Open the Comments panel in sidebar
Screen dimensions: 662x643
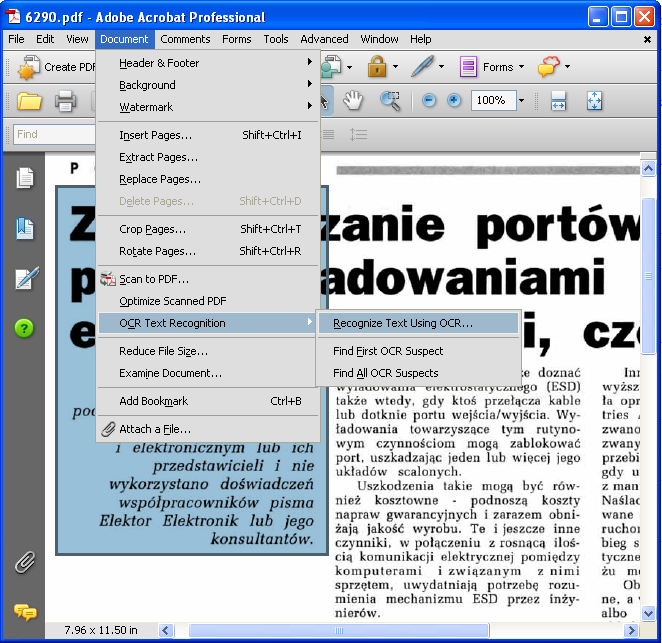25,611
